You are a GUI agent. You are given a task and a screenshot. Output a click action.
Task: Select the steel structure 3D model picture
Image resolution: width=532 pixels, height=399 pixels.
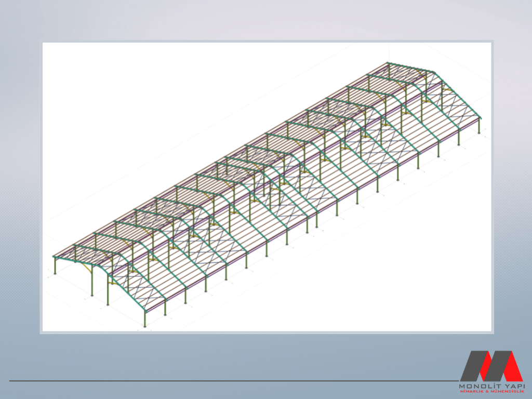tap(267, 187)
